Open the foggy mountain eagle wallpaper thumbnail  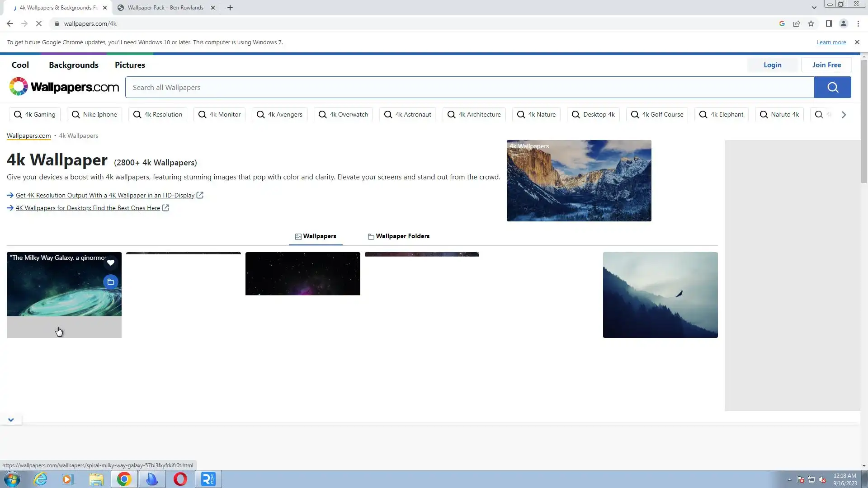point(660,295)
